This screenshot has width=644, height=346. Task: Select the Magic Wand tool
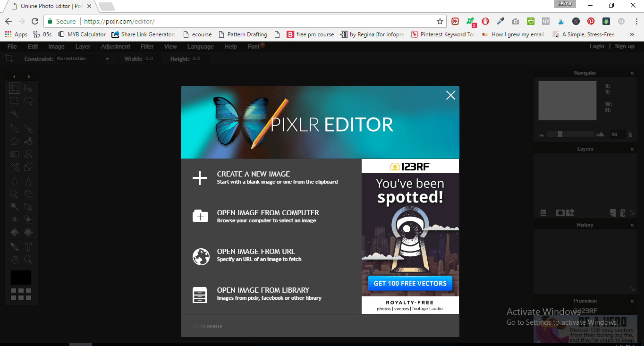click(x=15, y=114)
